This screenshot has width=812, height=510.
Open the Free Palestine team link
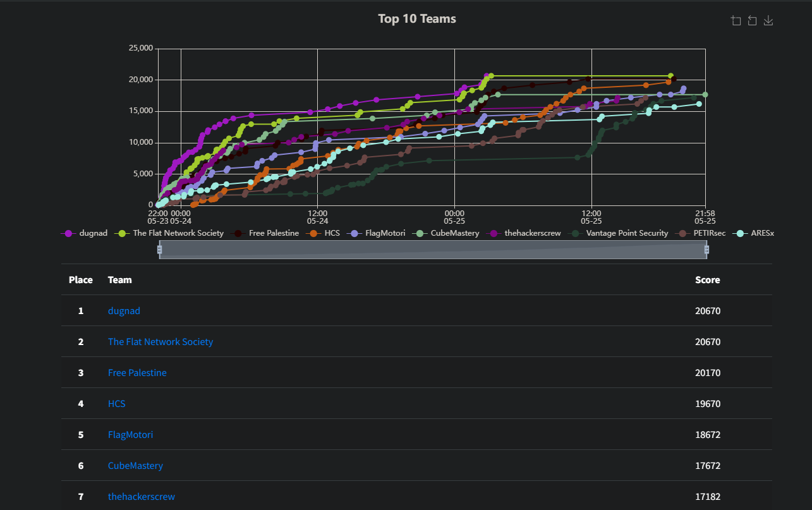point(137,372)
